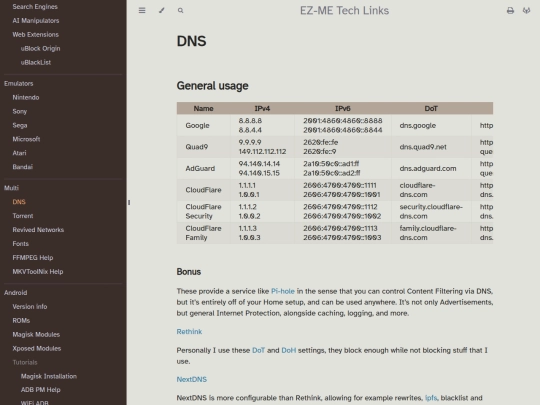Click the General usage heading

pyautogui.click(x=212, y=86)
